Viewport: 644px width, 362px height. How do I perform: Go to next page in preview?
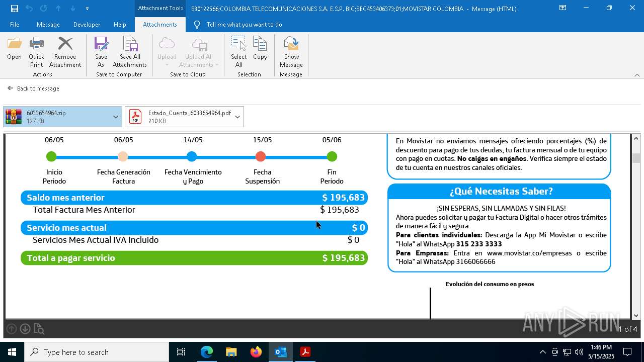pos(25,329)
